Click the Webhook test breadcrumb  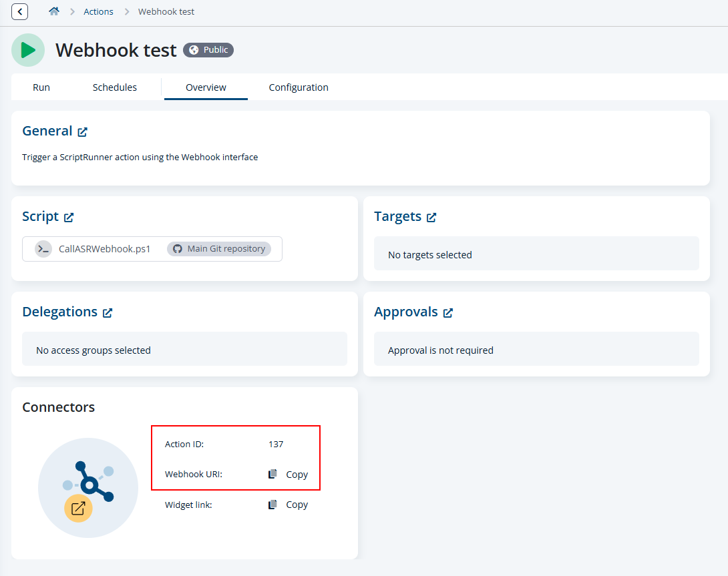coord(166,11)
